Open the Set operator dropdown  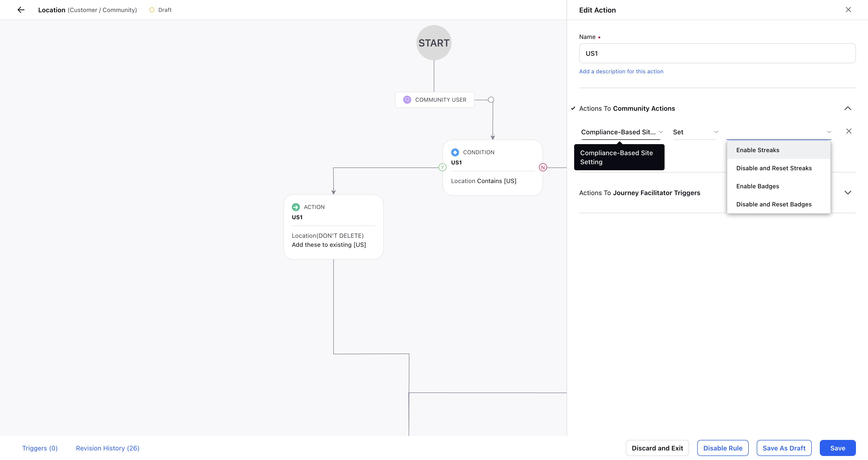(x=695, y=132)
